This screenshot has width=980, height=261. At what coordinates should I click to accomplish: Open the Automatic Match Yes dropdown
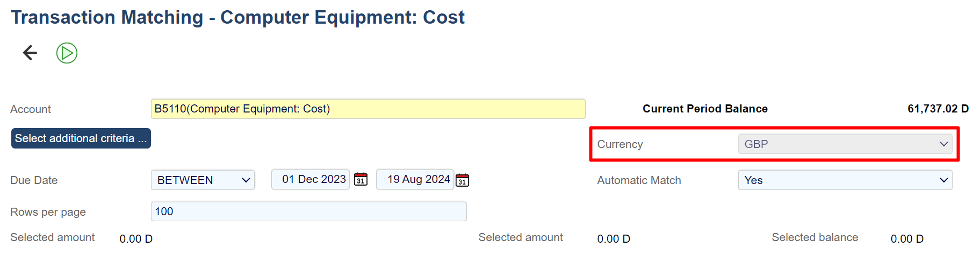click(x=845, y=180)
